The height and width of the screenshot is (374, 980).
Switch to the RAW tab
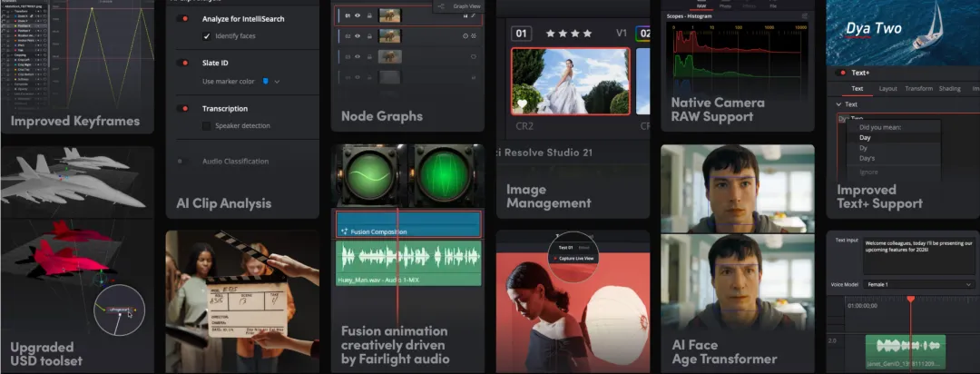(701, 5)
